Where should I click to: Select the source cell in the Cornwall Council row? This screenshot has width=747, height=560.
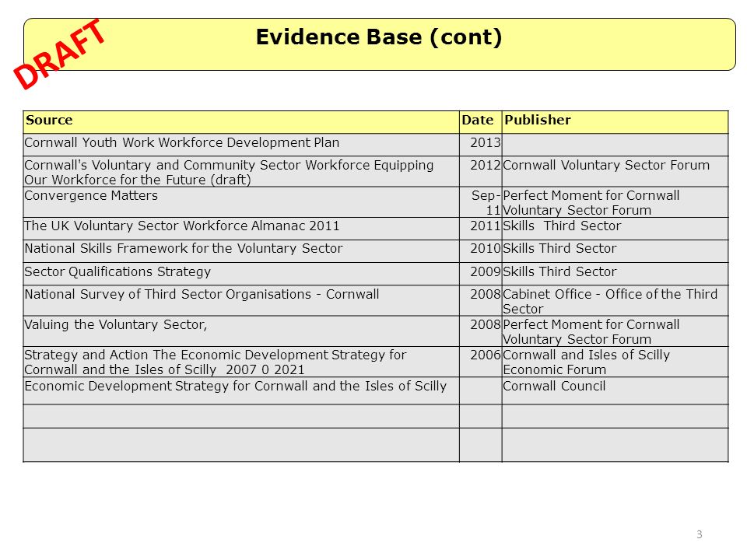(241, 391)
